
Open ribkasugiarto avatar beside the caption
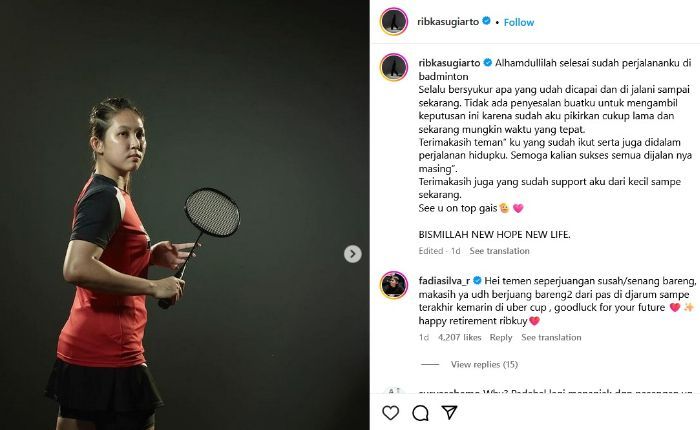pos(394,67)
